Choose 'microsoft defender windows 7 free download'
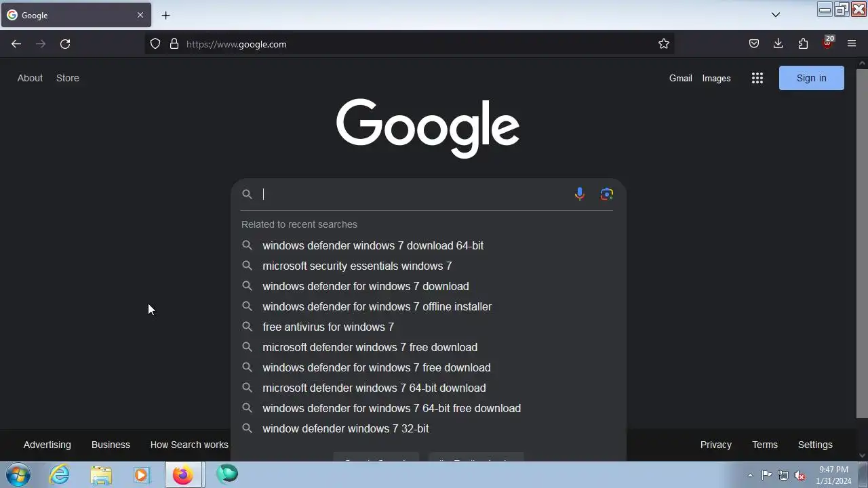The height and width of the screenshot is (488, 868). pyautogui.click(x=429, y=347)
